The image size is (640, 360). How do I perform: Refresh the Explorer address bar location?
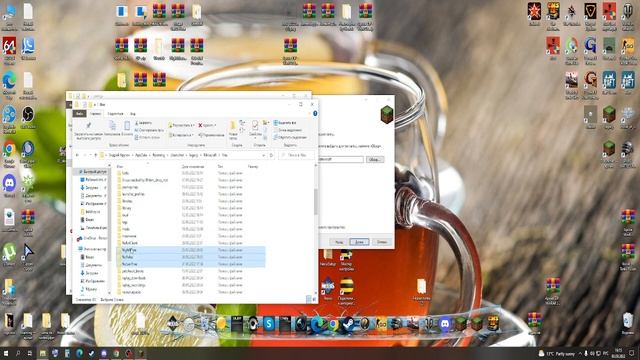pos(271,155)
